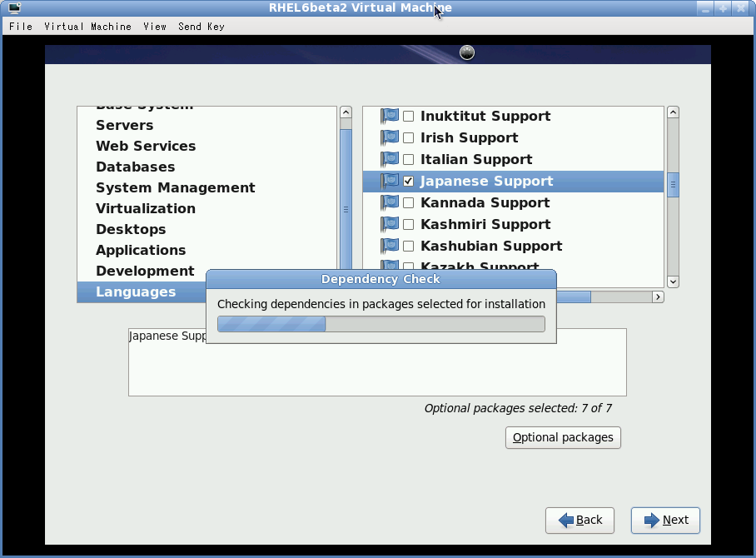Click the round emblem in installer header
Image resolution: width=756 pixels, height=558 pixels.
(x=467, y=52)
